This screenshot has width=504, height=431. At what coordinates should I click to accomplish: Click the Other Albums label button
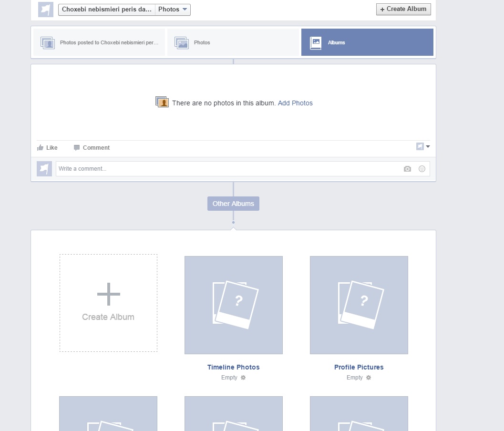tap(233, 204)
